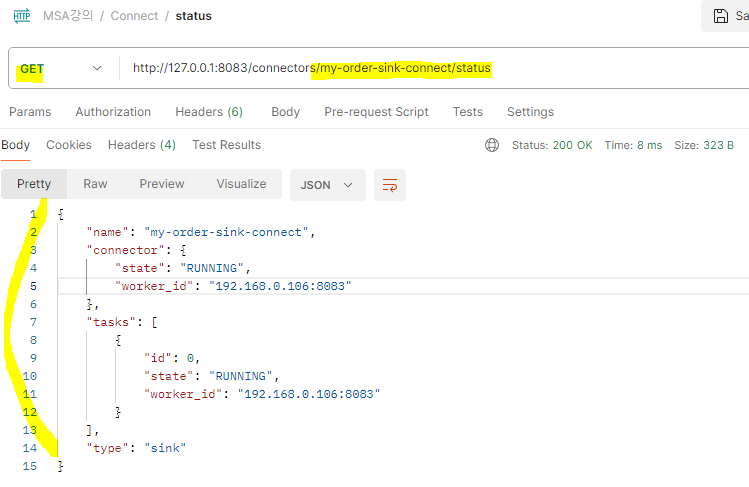Select the response Body tab
The height and width of the screenshot is (487, 749).
(16, 145)
